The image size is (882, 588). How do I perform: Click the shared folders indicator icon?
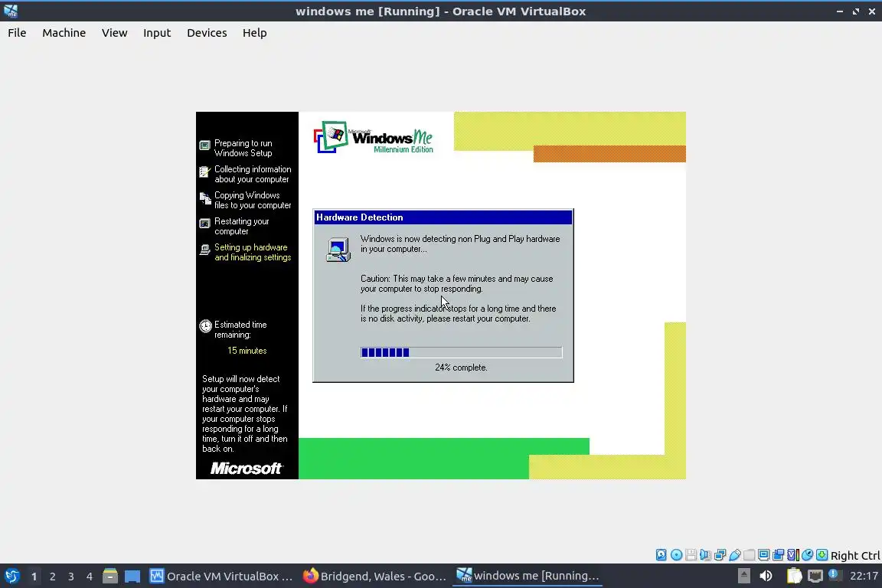pyautogui.click(x=750, y=555)
